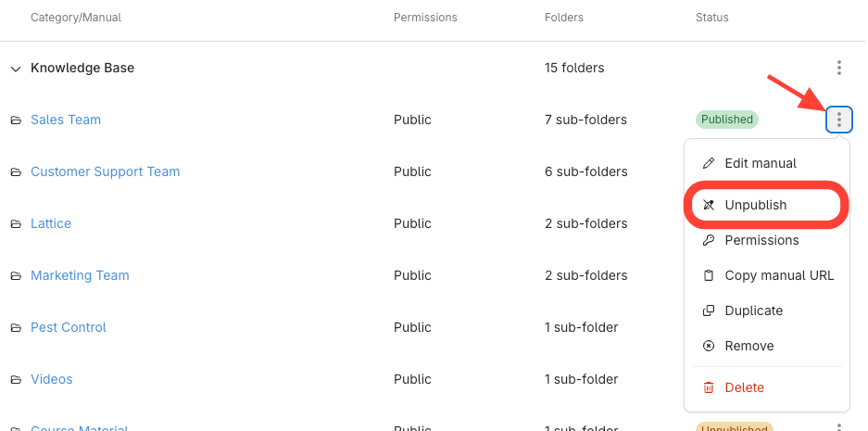Open the Customer Support Team link
The height and width of the screenshot is (431, 868).
pyautogui.click(x=105, y=171)
